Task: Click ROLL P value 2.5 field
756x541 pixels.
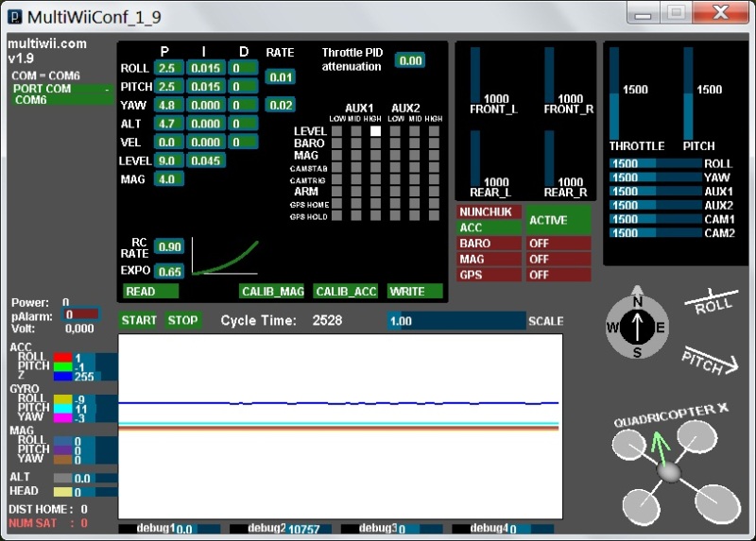Action: (x=169, y=68)
